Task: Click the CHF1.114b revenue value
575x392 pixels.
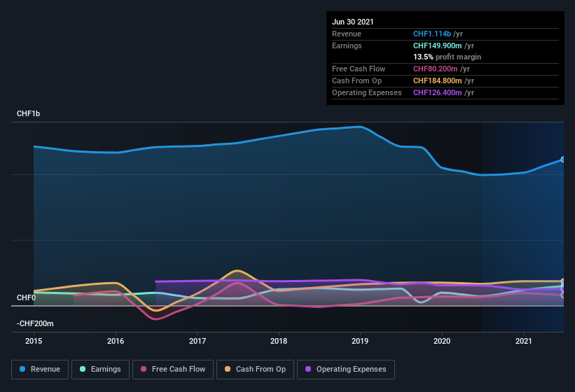Action: 432,34
